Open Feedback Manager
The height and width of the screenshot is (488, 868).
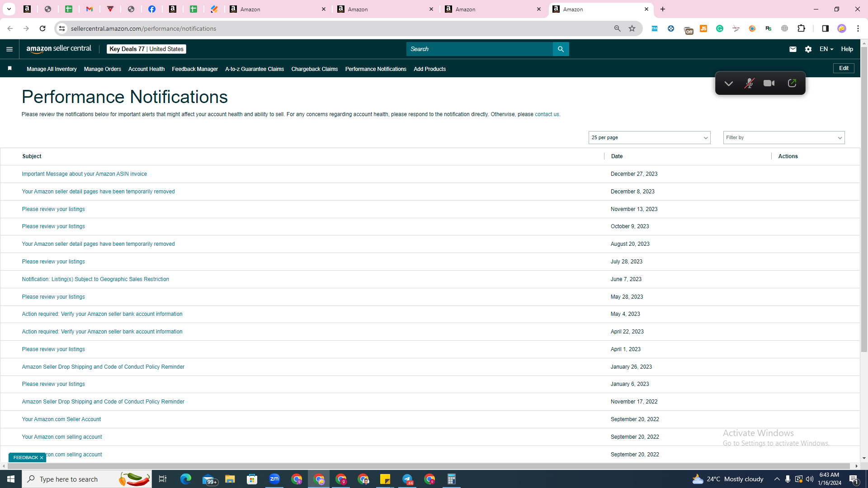[x=195, y=69]
